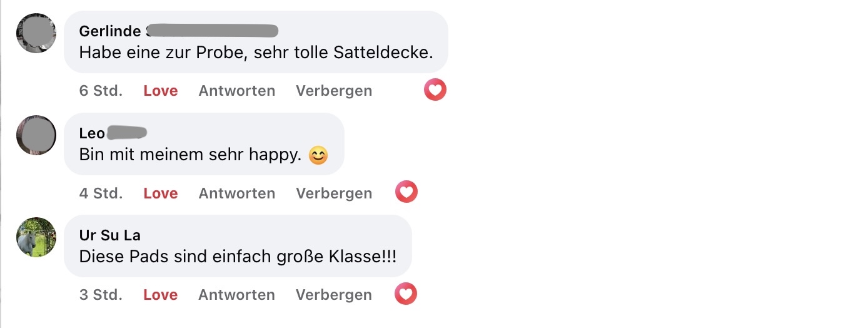The width and height of the screenshot is (868, 328).
Task: Hide Gerlinde's comment with Verbergen
Action: (x=334, y=91)
